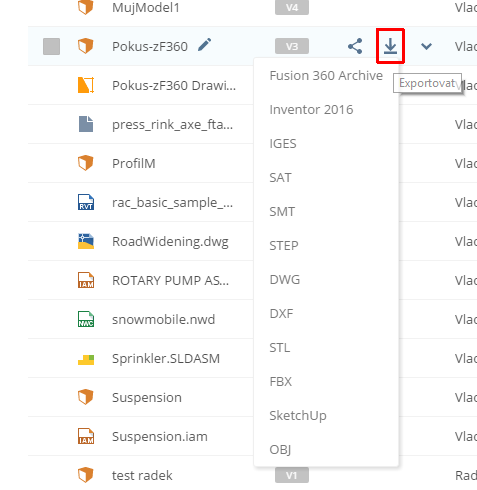Open the Suspension.iam item
This screenshot has width=477, height=490.
pyautogui.click(x=160, y=436)
